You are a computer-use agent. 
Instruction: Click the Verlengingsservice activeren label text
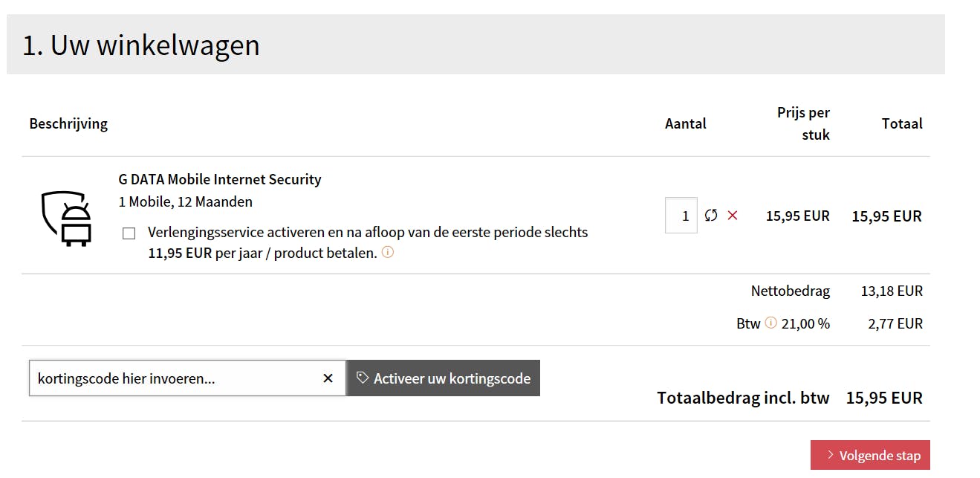click(368, 233)
